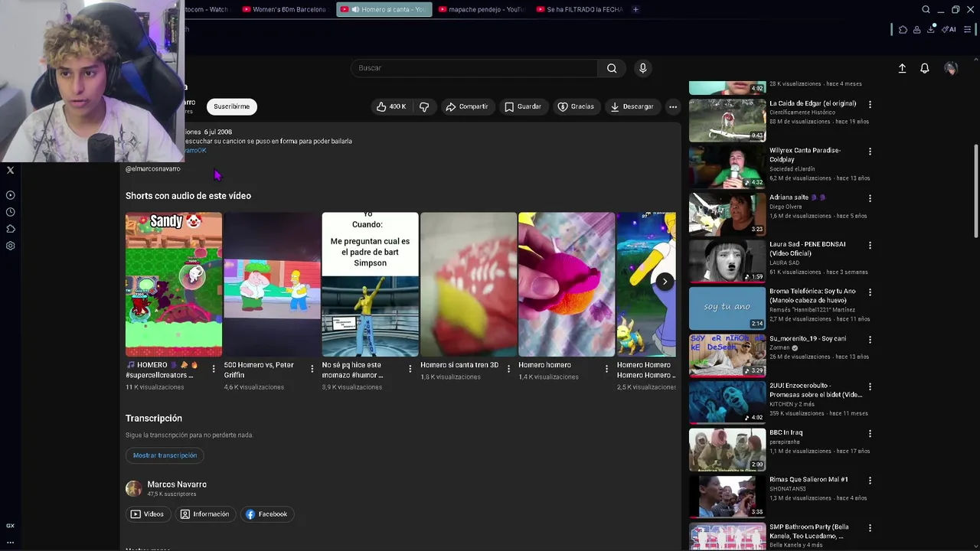Click the Gracias button
The width and height of the screenshot is (980, 551).
[576, 106]
